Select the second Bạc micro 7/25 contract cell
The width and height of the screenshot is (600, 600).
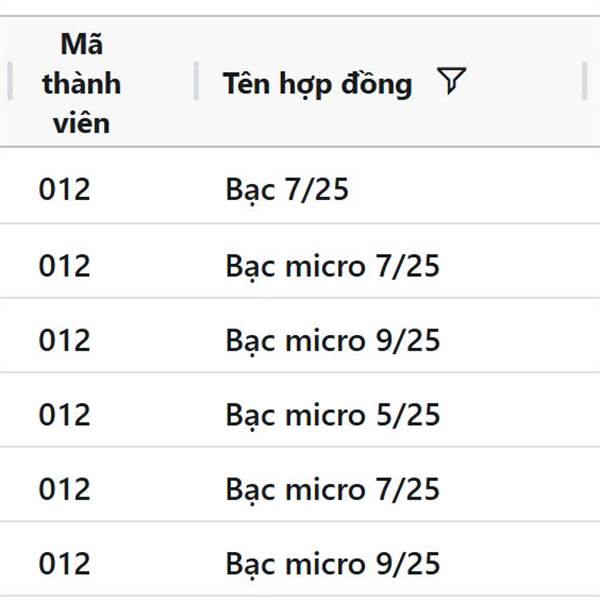333,489
